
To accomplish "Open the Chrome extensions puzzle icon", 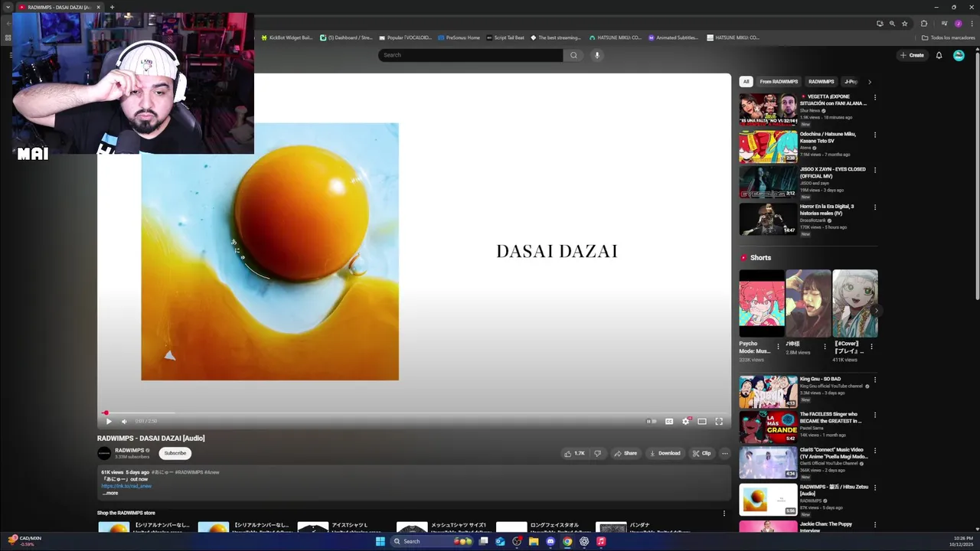I will (x=924, y=24).
